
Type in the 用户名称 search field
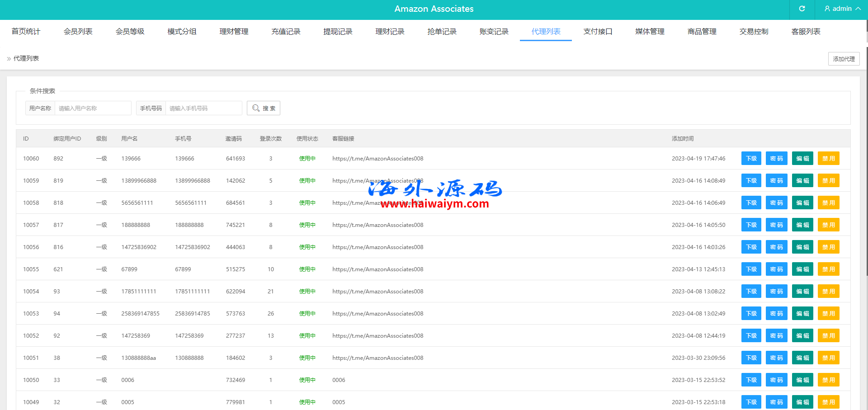(93, 108)
